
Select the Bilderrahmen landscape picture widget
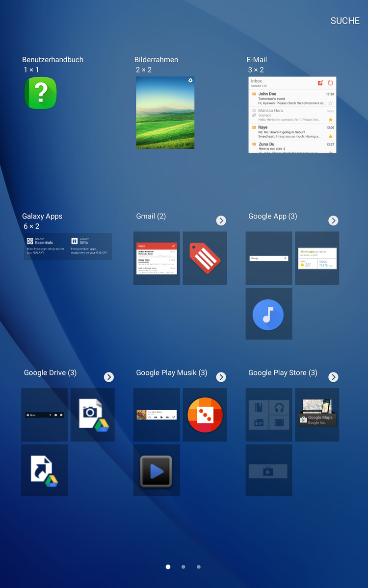(x=165, y=112)
